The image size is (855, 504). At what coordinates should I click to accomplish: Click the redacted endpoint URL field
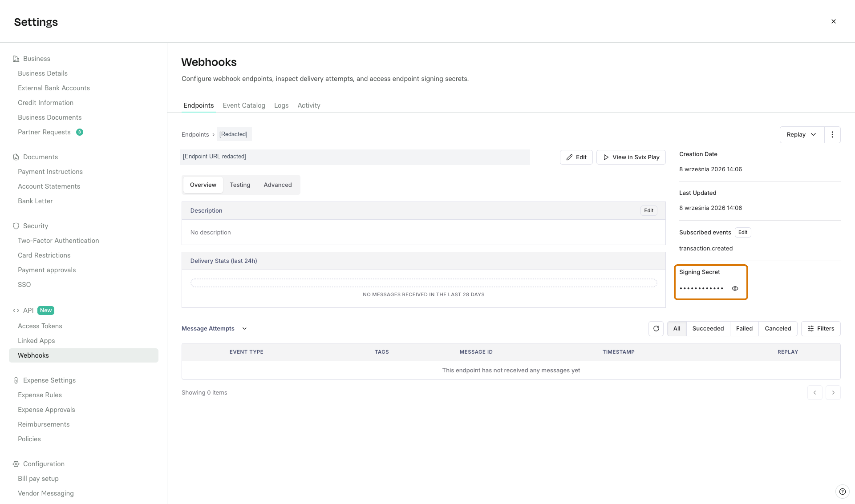355,157
